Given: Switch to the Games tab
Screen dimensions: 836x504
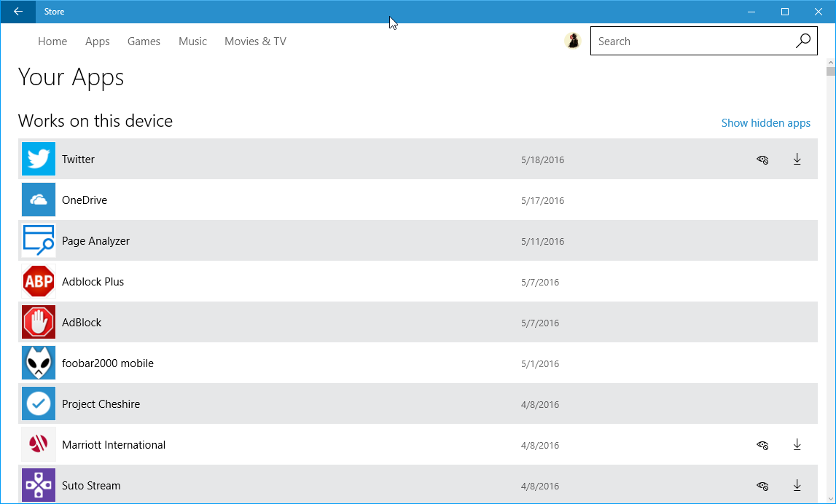Looking at the screenshot, I should (x=144, y=41).
